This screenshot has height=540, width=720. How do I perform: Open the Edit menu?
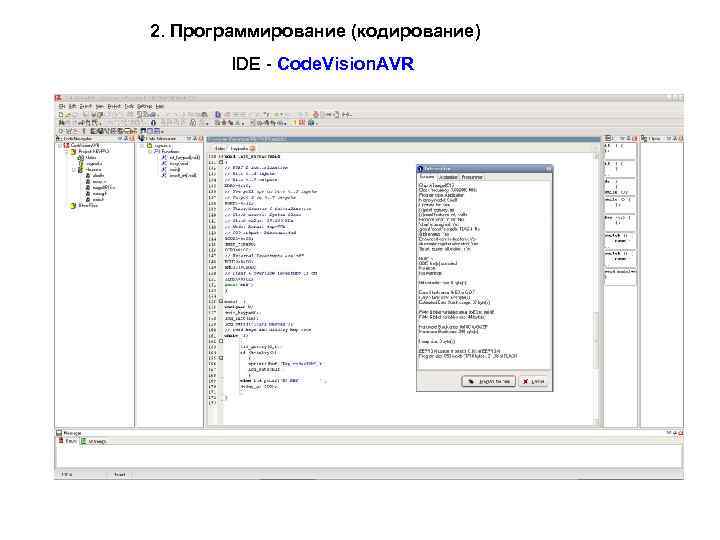pos(73,107)
